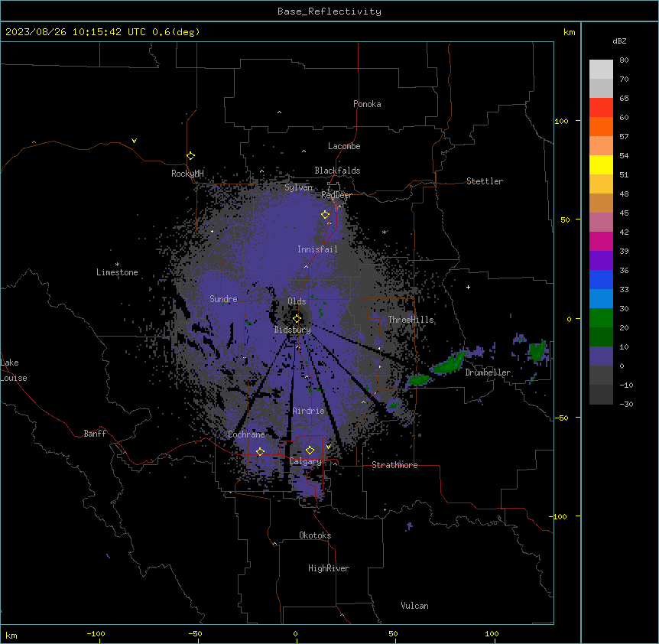Click the Lacombe city label
Image resolution: width=659 pixels, height=644 pixels.
click(x=344, y=146)
